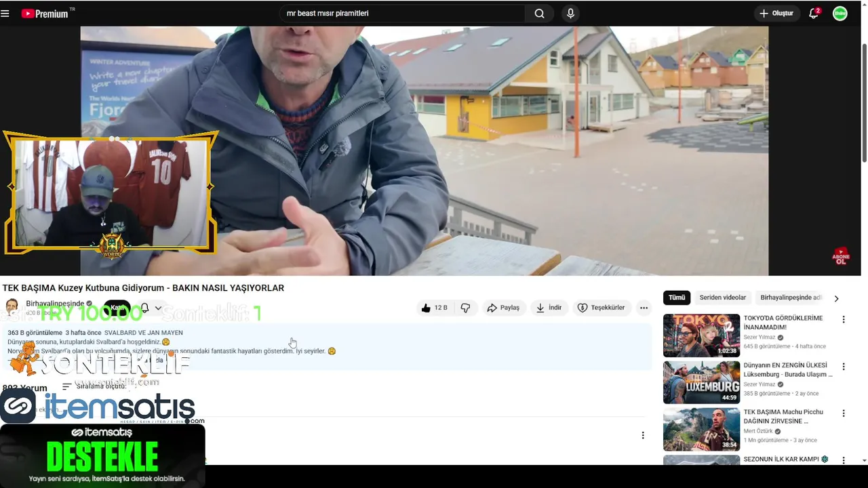Screen dimensions: 868x488
Task: Open Sıralama ölçütü sort dropdown
Action: click(x=94, y=386)
